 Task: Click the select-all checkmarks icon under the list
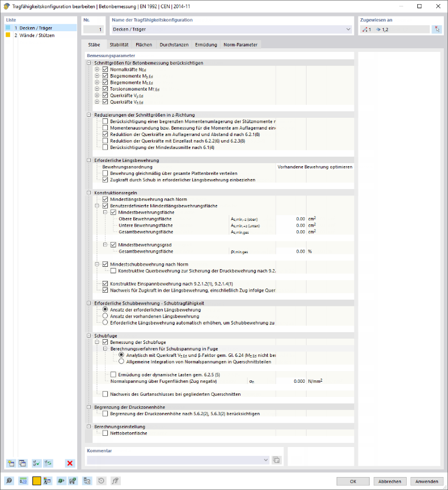(37, 463)
